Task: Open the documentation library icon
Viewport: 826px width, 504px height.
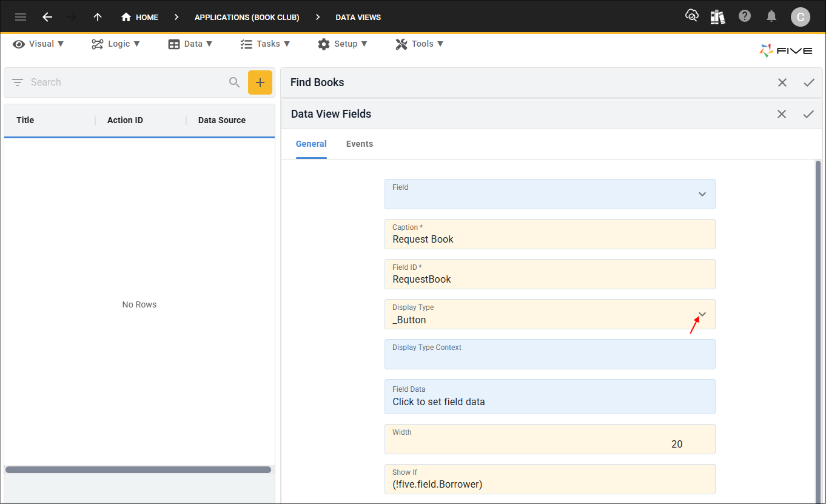Action: click(717, 16)
